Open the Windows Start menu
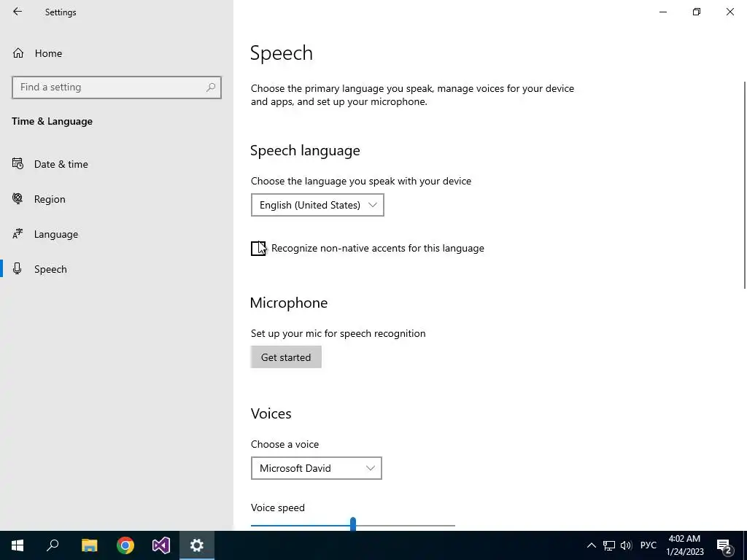 tap(18, 545)
